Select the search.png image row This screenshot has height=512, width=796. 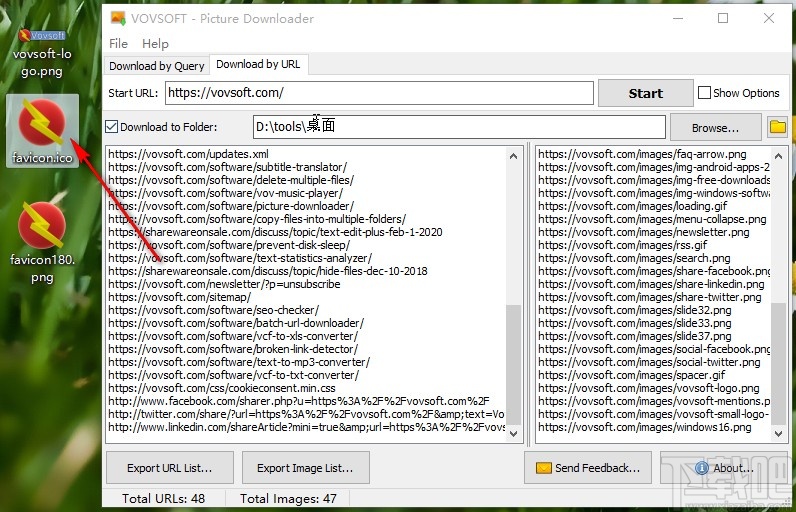pyautogui.click(x=653, y=258)
